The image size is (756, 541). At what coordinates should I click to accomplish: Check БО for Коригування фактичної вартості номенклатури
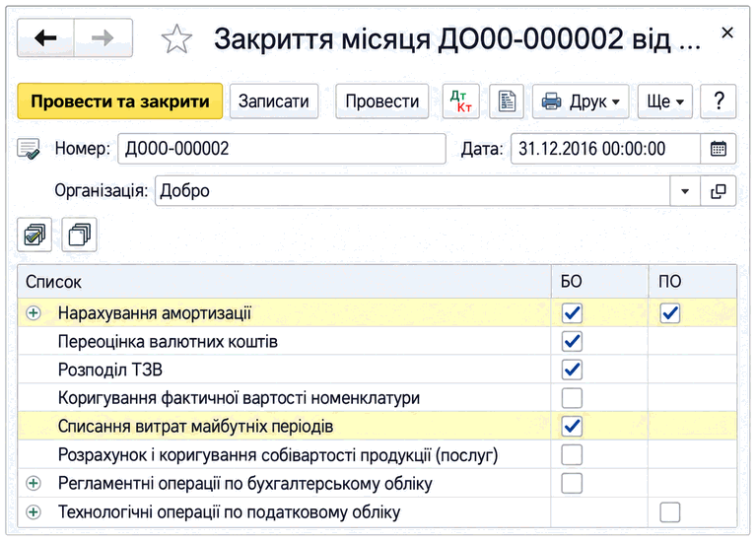[572, 398]
